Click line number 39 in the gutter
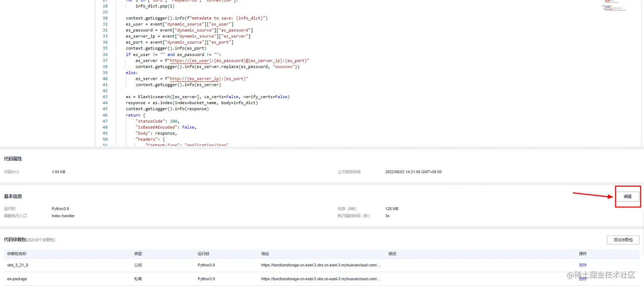Viewport: 644px width, 288px height. (105, 73)
